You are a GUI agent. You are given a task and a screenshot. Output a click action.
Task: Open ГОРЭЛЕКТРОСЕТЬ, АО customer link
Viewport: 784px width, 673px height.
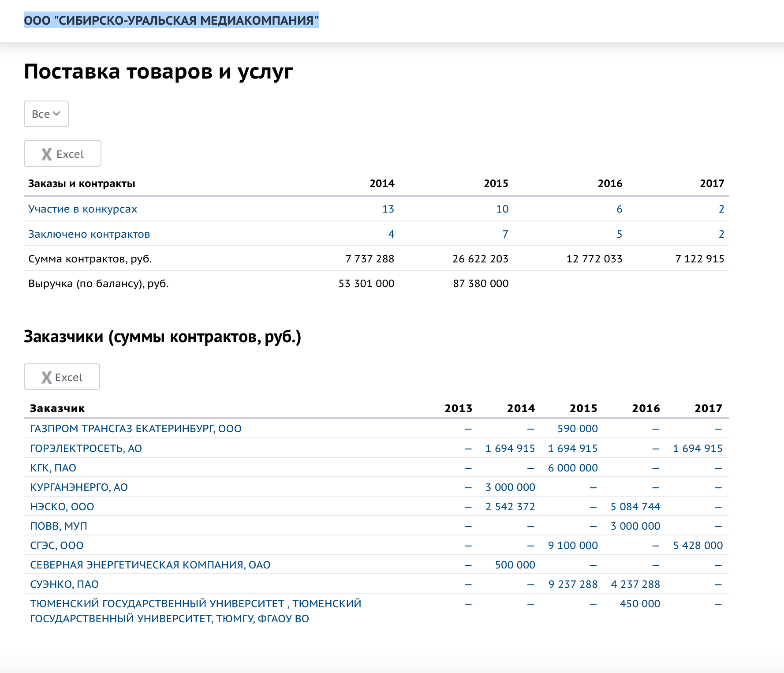pyautogui.click(x=86, y=449)
